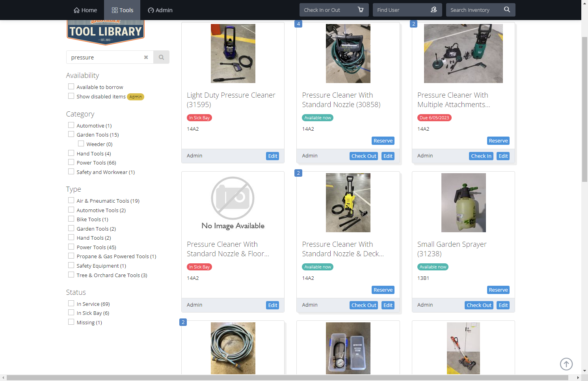The height and width of the screenshot is (381, 588).
Task: Edit the Light Duty Pressure Cleaner (31595)
Action: [273, 156]
